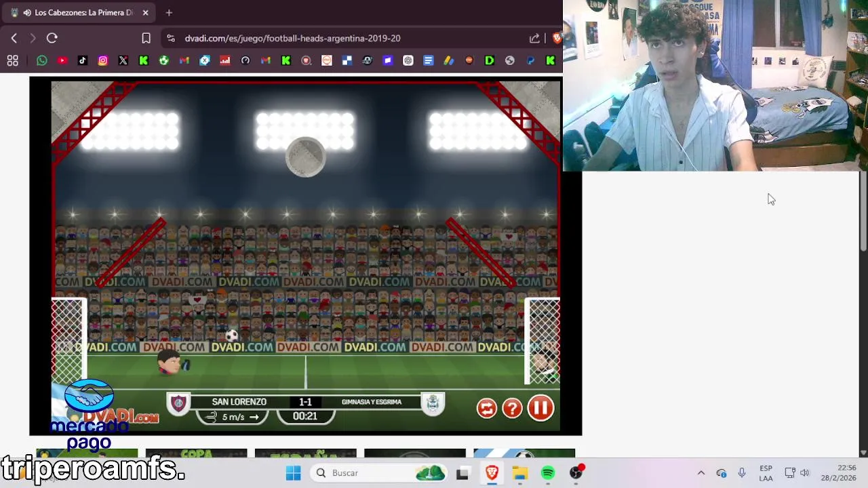Mute audio on the Los Cabezones tab
This screenshot has width=868, height=488.
click(26, 12)
